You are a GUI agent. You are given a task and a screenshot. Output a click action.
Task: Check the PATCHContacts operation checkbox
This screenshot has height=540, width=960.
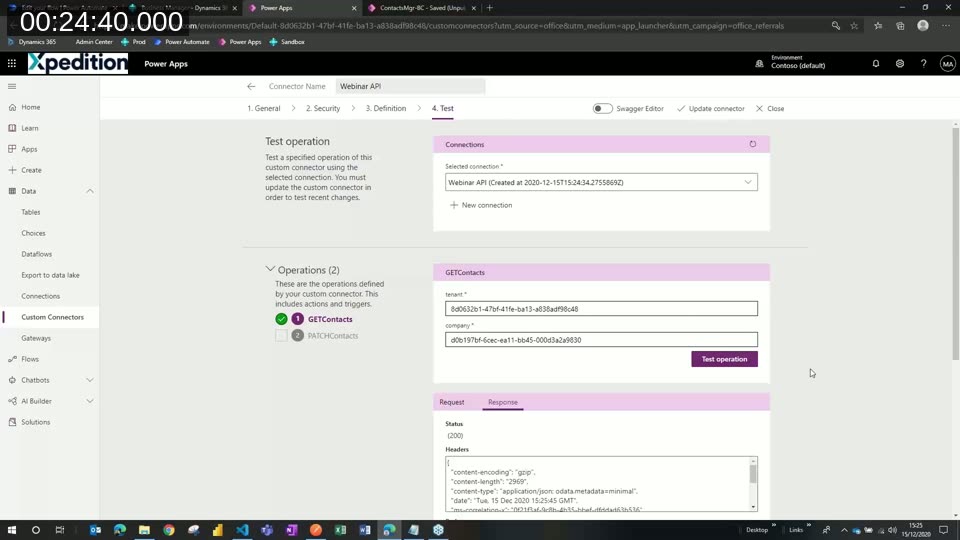click(x=281, y=336)
